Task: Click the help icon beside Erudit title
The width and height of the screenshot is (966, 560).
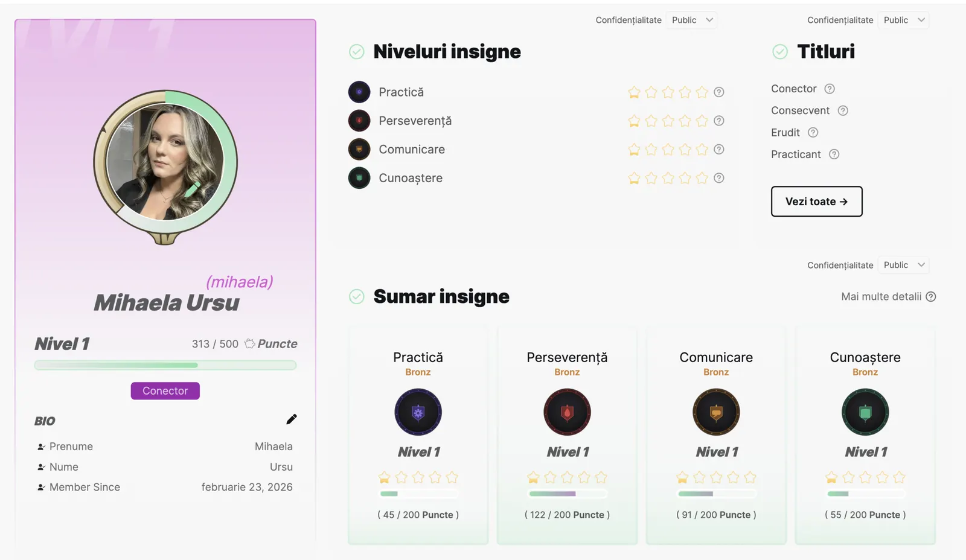Action: [x=813, y=132]
